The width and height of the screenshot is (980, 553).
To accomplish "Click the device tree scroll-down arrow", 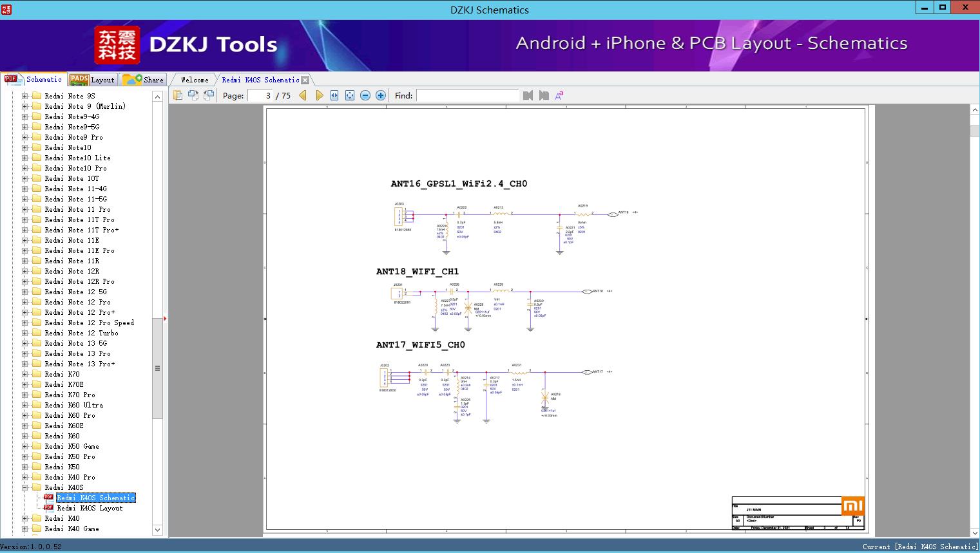I will (x=157, y=530).
